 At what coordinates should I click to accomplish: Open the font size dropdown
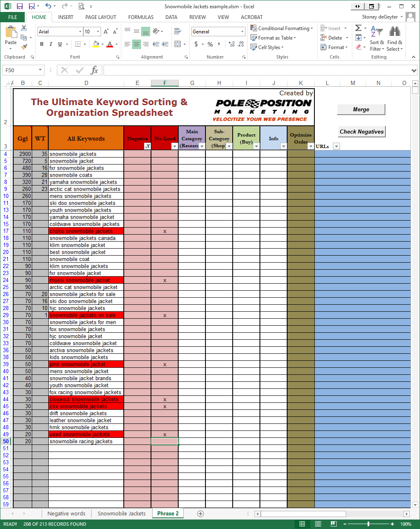pyautogui.click(x=98, y=31)
